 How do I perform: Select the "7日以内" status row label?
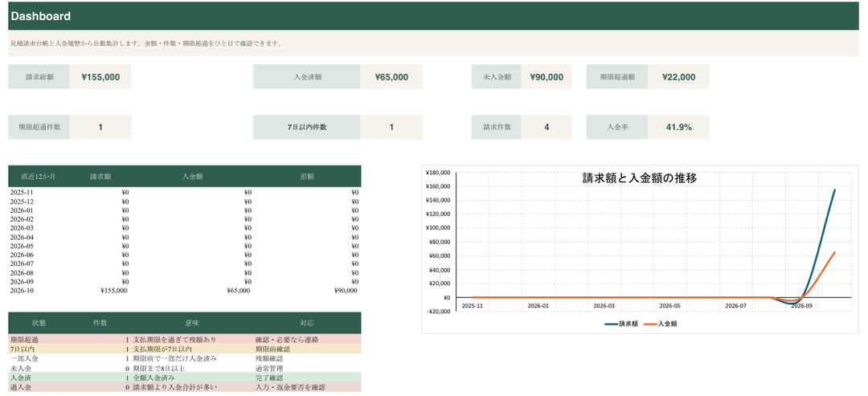(x=23, y=349)
